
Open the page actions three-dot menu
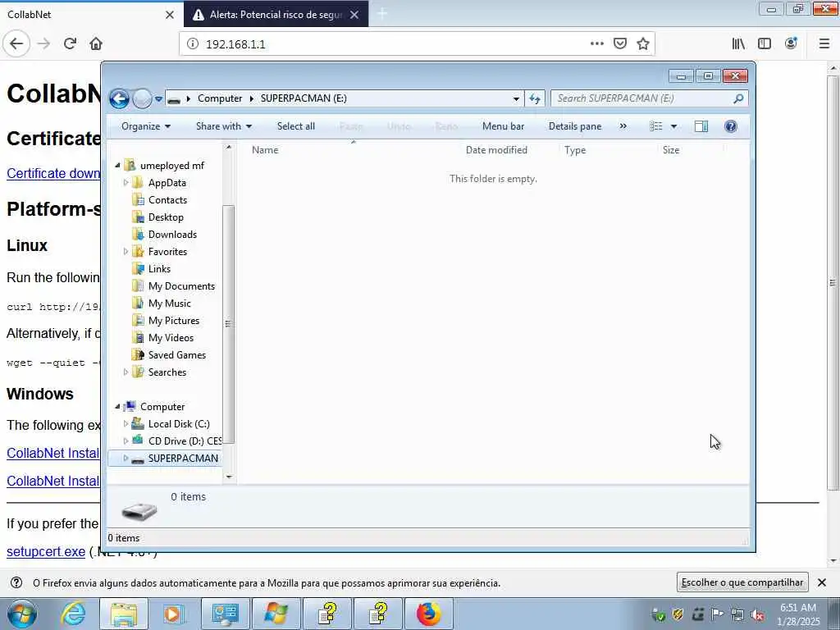point(597,44)
